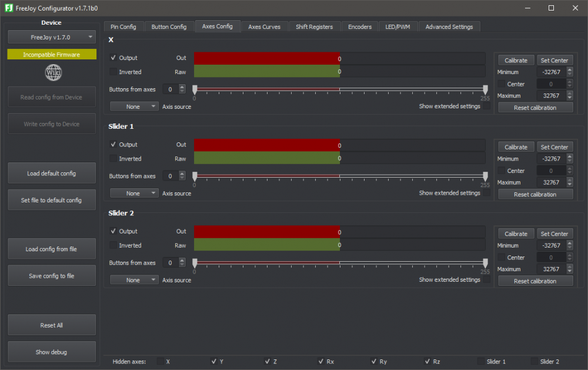Screen dimensions: 588x370
Task: Uncheck hidden axis Rx checkbox
Action: pyautogui.click(x=321, y=361)
